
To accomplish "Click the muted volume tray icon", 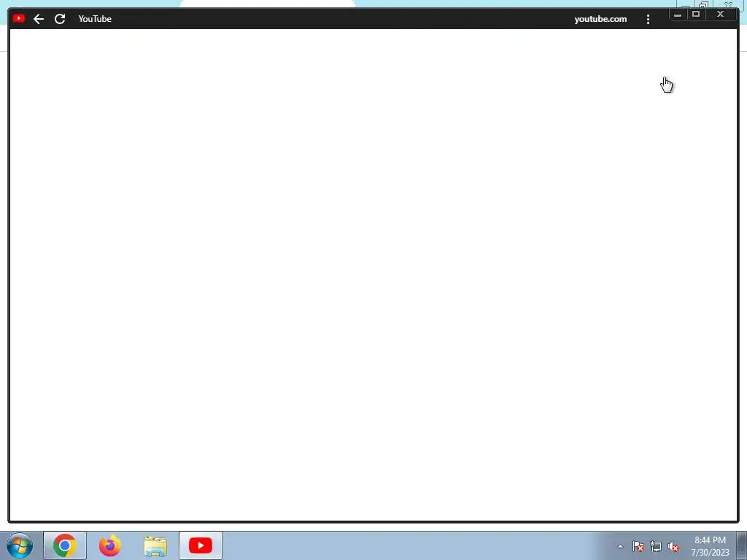I will [x=673, y=547].
